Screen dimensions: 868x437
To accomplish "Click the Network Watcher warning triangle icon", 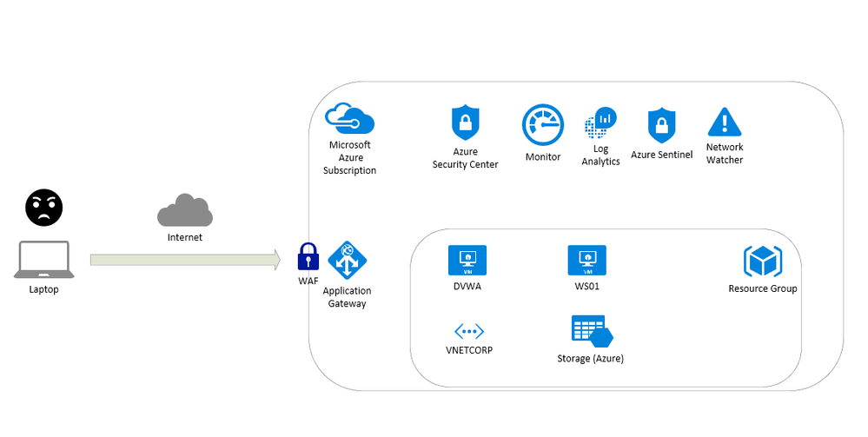I will click(725, 122).
